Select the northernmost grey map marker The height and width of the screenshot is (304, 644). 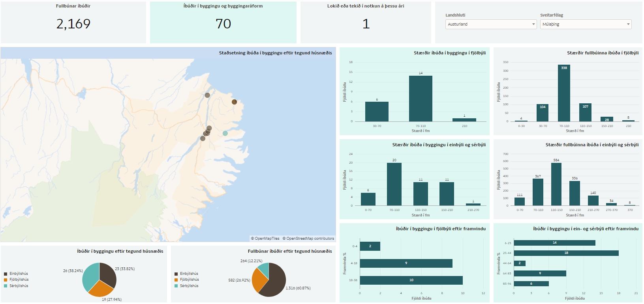pyautogui.click(x=207, y=95)
